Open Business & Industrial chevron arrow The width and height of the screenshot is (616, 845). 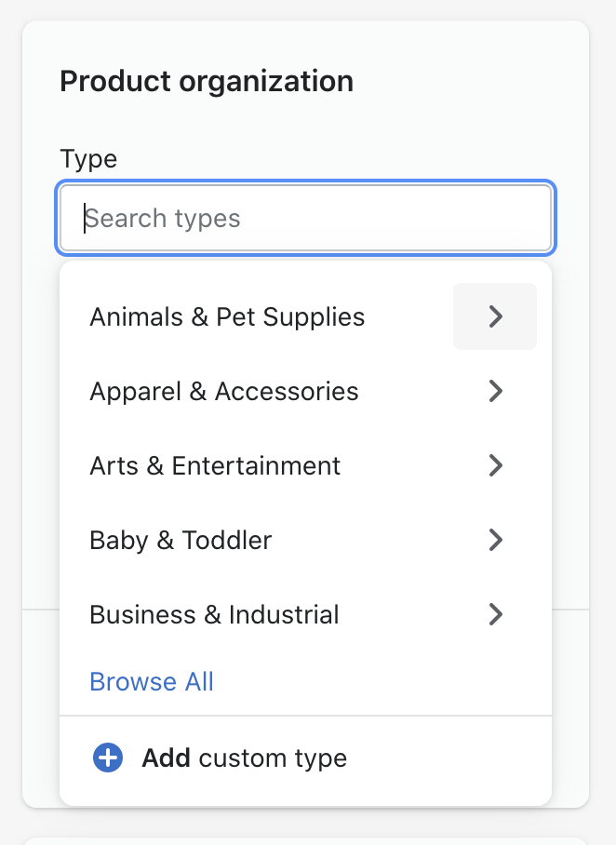tap(495, 614)
